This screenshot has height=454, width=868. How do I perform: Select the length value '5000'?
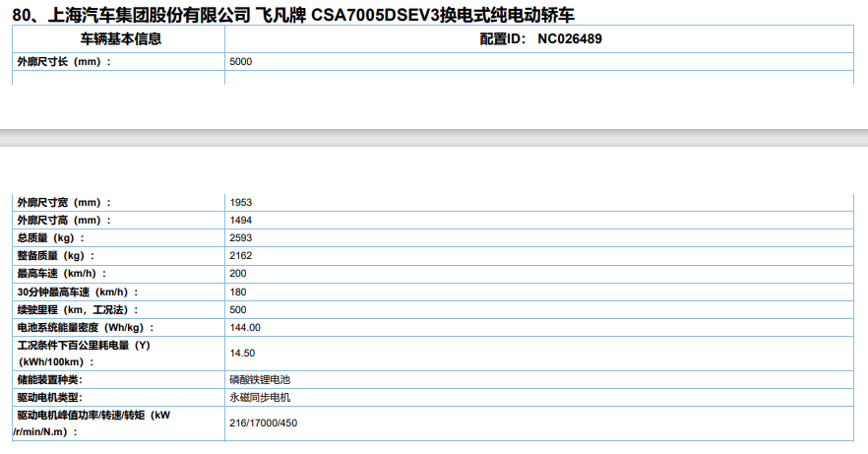(241, 61)
